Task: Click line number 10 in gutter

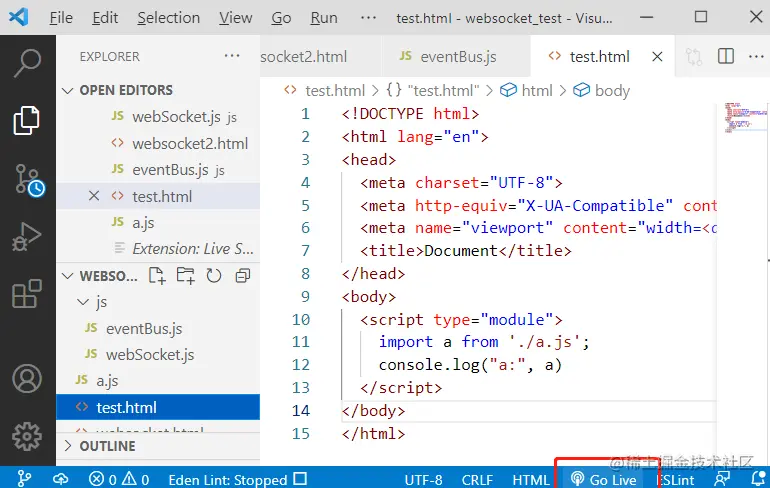Action: 301,320
